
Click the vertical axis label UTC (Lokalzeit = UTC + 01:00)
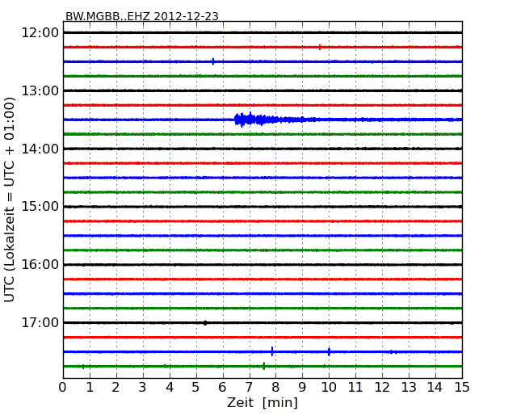[10, 199]
